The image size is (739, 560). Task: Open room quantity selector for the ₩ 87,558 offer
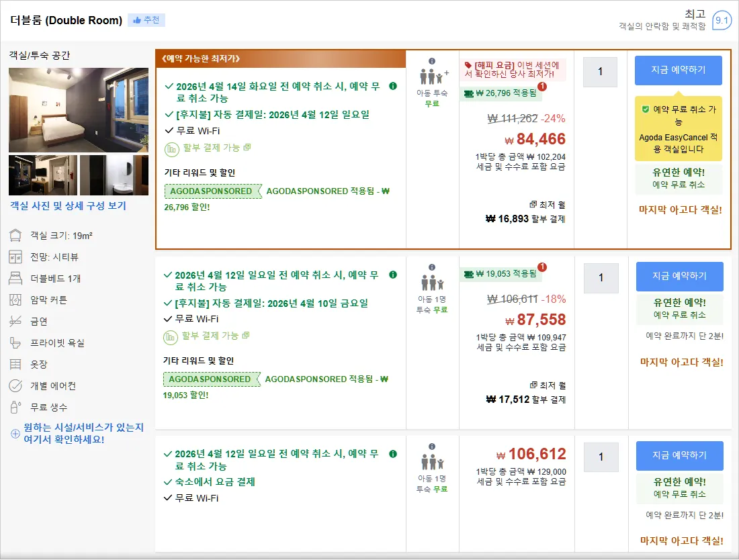pyautogui.click(x=601, y=278)
